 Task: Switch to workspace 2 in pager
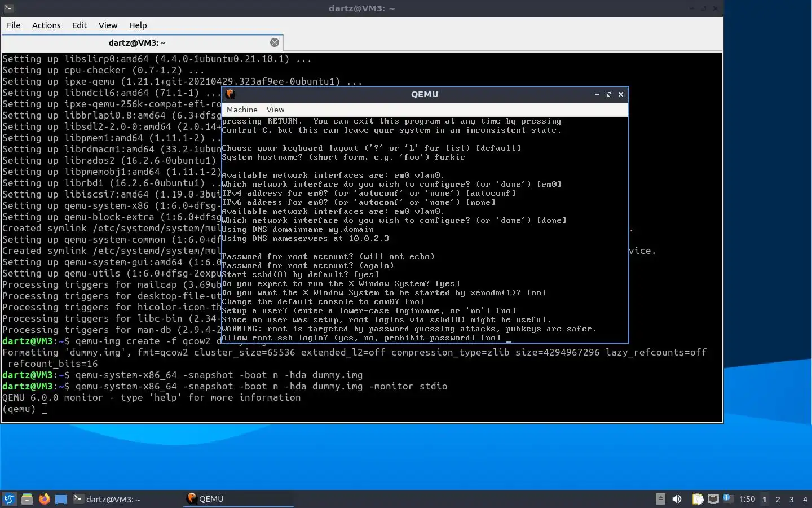click(x=778, y=499)
